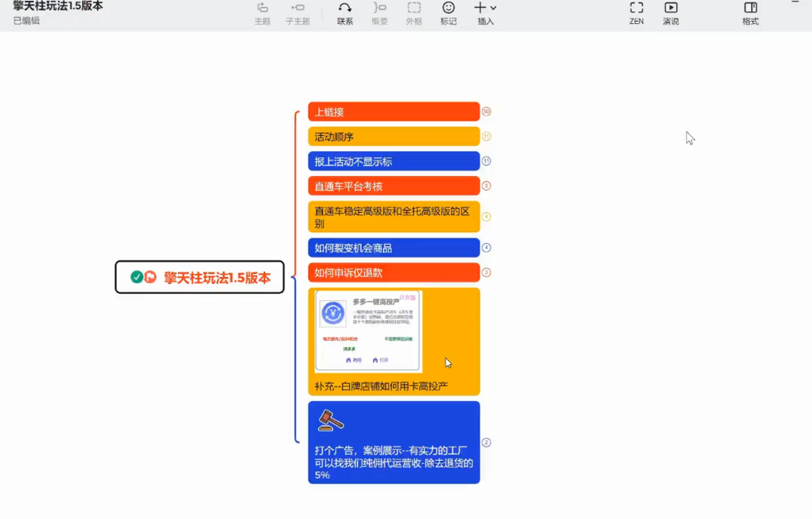This screenshot has height=519, width=812.
Task: Open the Marker (标记) smiley panel
Action: [448, 14]
